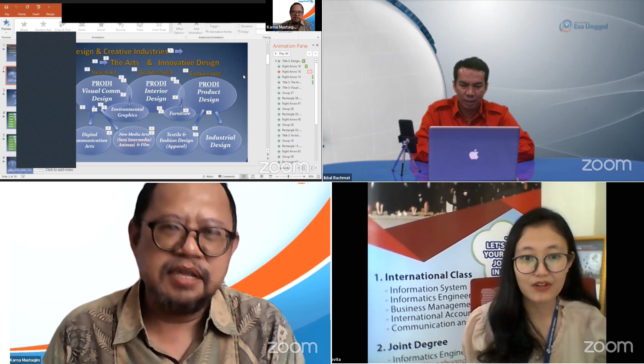Switch to Slide Sorter view icon
The width and height of the screenshot is (644, 364).
(x=253, y=176)
